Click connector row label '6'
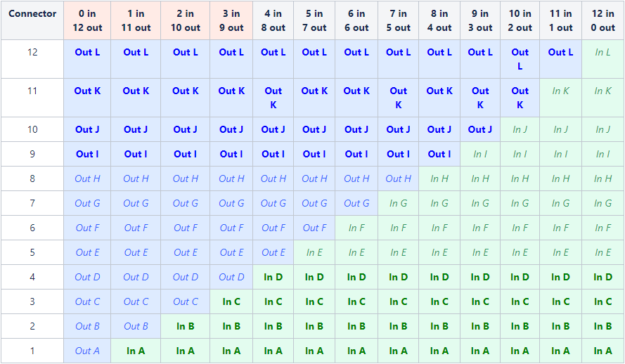The width and height of the screenshot is (625, 364). 32,228
